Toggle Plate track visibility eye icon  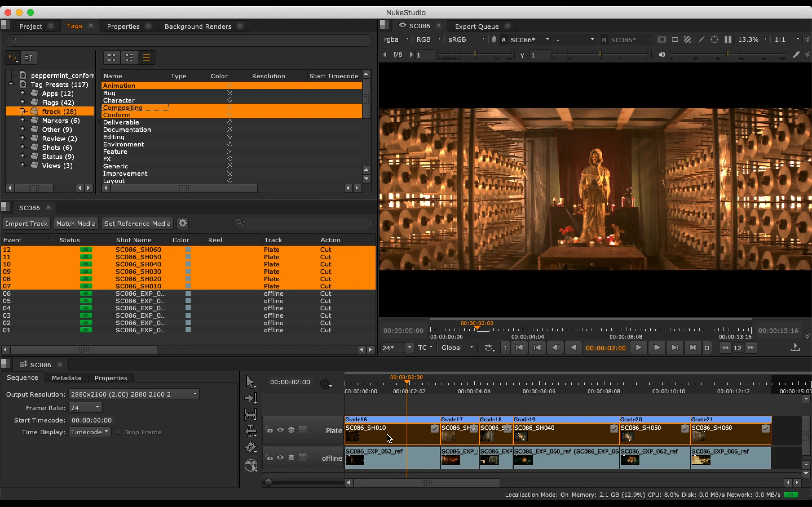(280, 430)
